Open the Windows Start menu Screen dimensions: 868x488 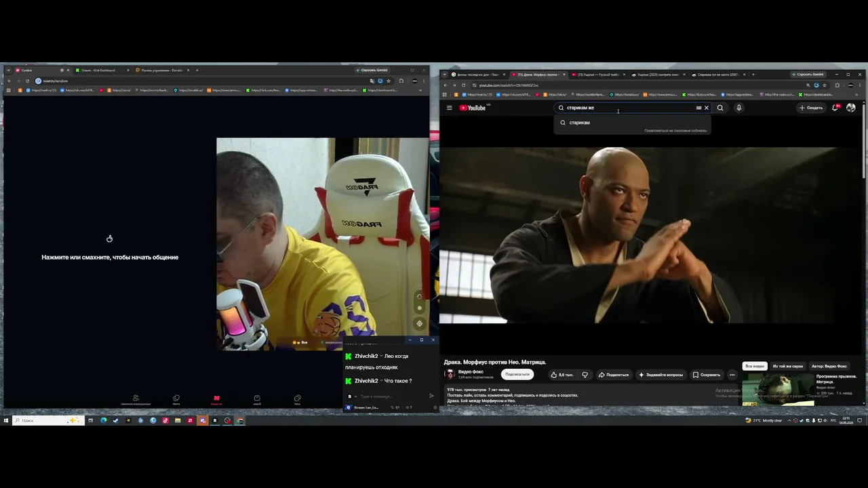pos(6,420)
